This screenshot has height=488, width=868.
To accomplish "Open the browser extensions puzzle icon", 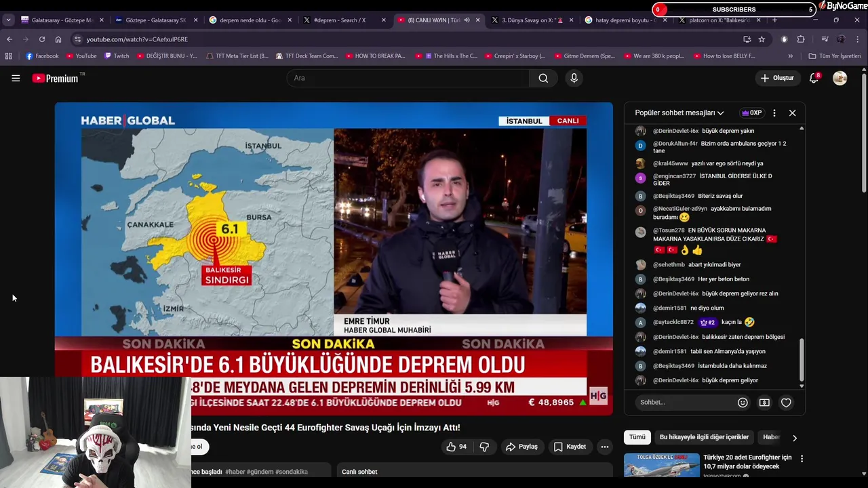I will click(x=801, y=39).
